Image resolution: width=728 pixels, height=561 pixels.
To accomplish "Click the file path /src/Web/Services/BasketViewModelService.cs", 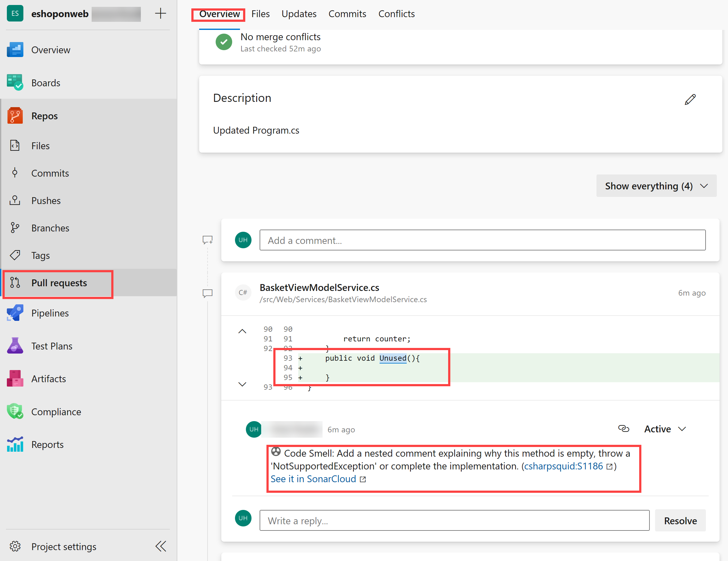I will (x=343, y=299).
